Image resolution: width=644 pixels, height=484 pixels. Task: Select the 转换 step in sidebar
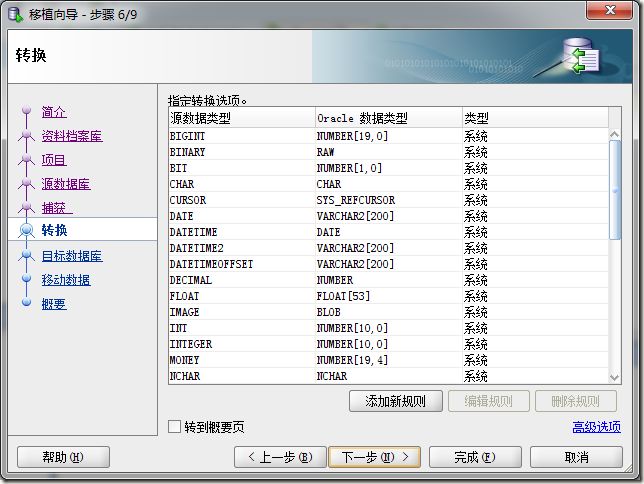[x=54, y=230]
